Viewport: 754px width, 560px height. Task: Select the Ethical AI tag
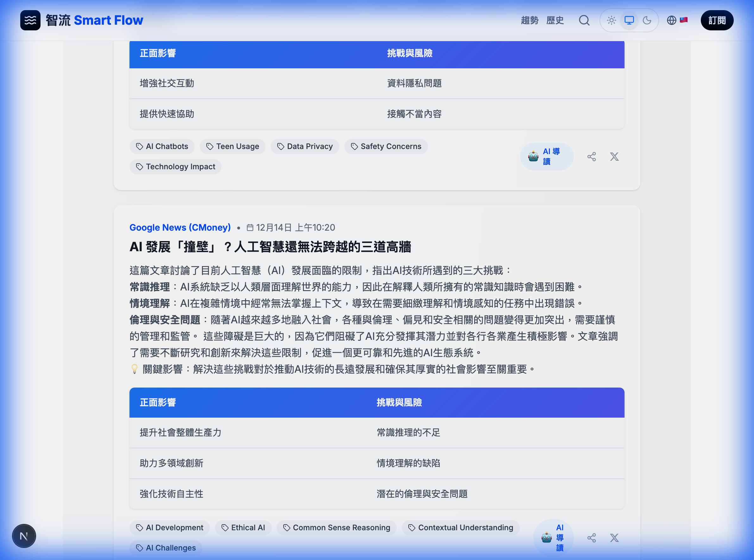point(243,528)
